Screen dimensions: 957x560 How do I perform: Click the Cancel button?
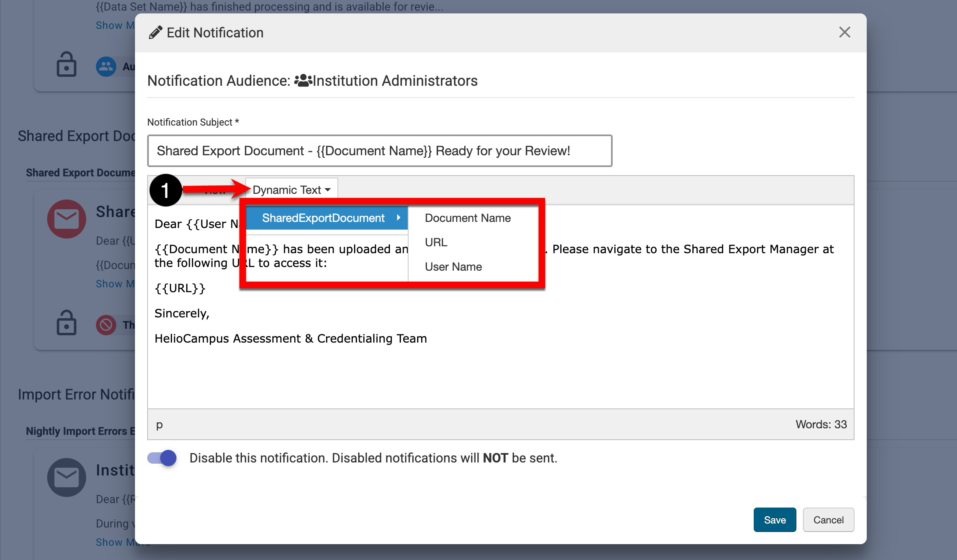(828, 520)
